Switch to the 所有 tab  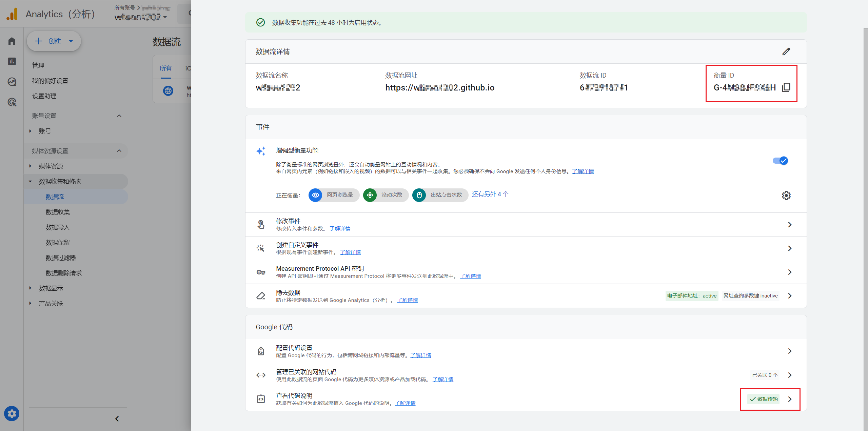pyautogui.click(x=165, y=68)
